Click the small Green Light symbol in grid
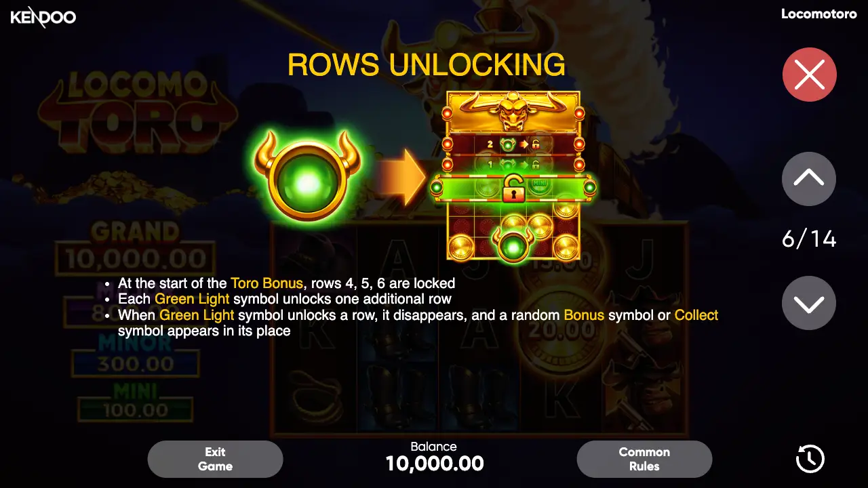The image size is (868, 488). (513, 244)
